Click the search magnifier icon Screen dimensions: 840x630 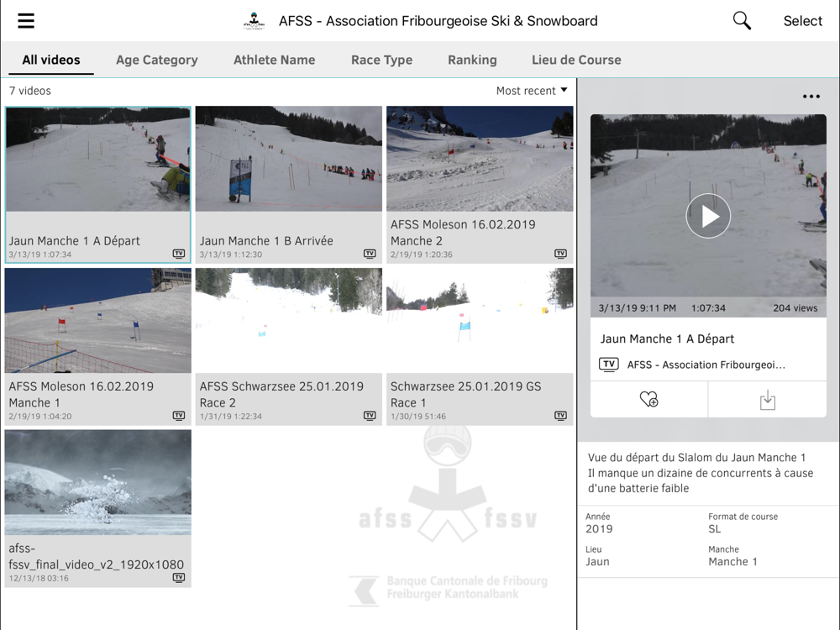(x=742, y=21)
